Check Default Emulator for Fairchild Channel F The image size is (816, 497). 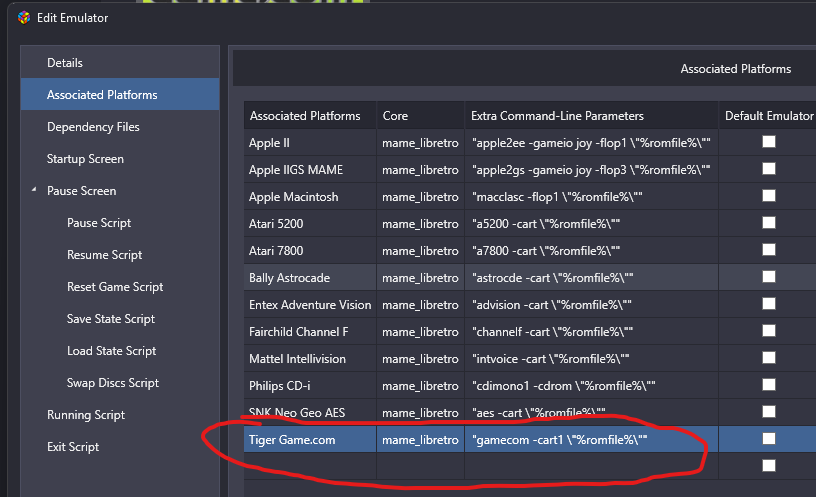point(769,332)
